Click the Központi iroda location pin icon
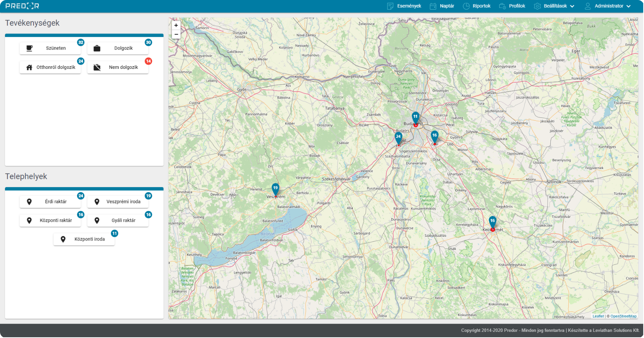644x338 pixels. tap(63, 239)
